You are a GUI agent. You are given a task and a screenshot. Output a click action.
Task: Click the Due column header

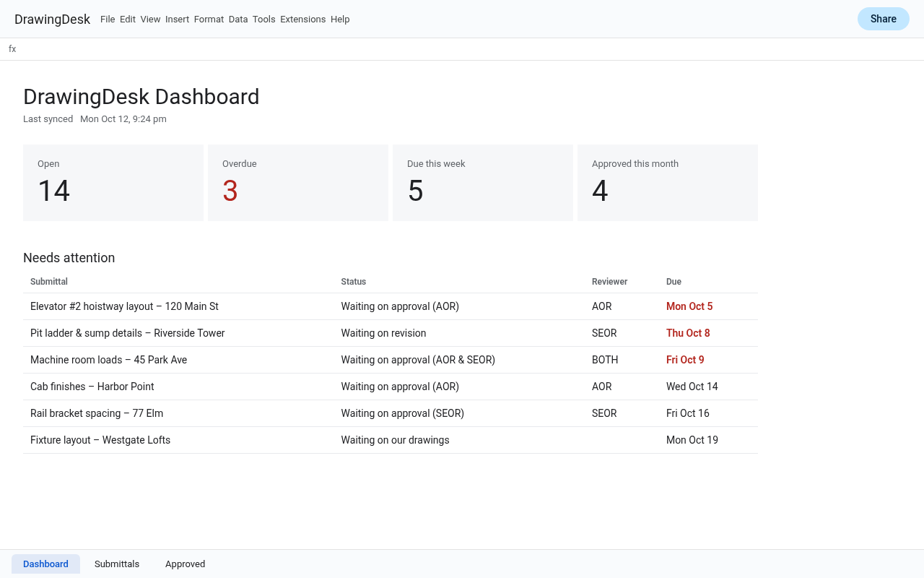click(x=674, y=282)
